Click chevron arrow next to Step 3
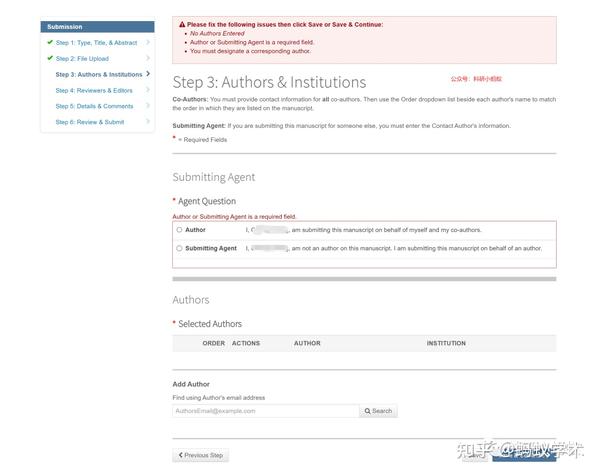 click(148, 73)
